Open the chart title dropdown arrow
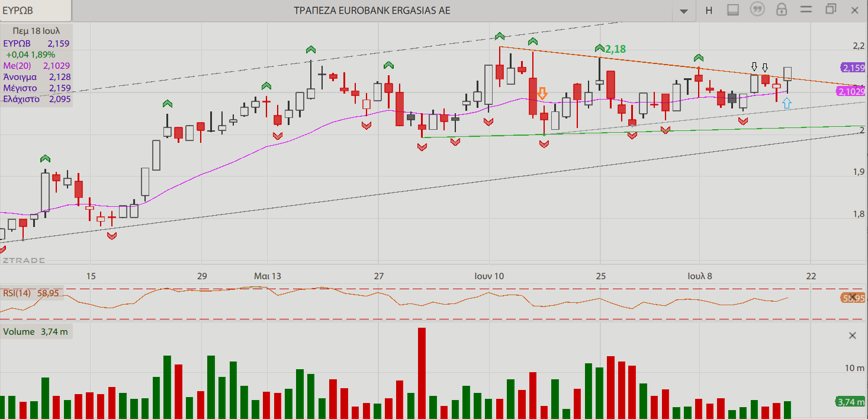This screenshot has height=419, width=868. (684, 11)
